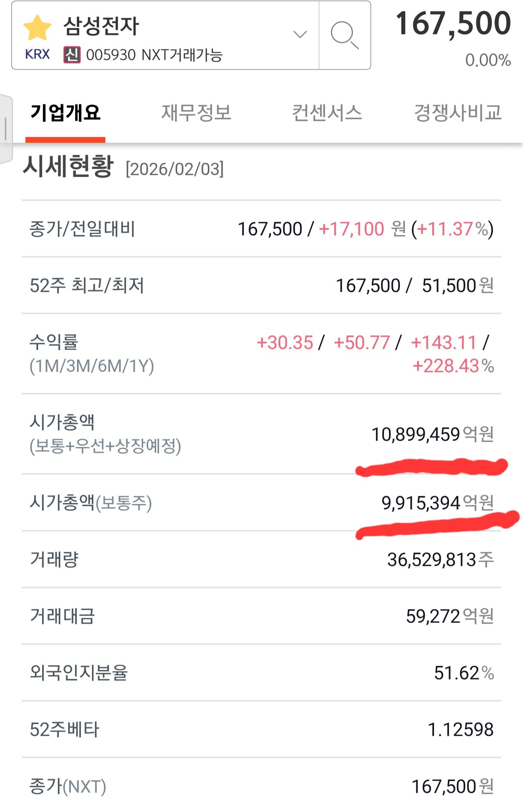Click the KRX exchange logo
523x812 pixels.
click(x=37, y=54)
